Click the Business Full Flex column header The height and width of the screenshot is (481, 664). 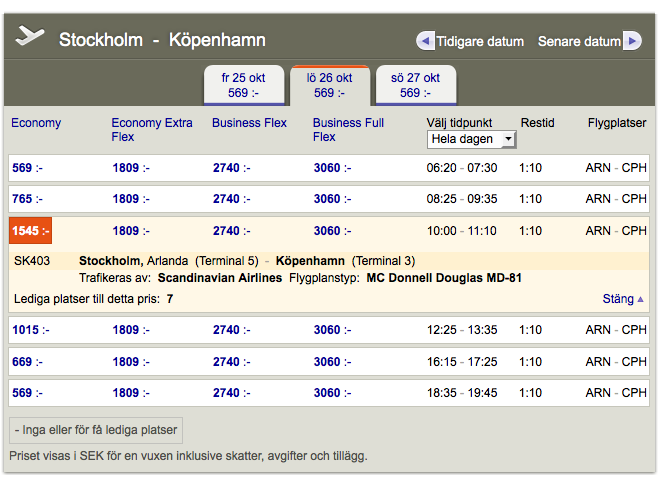click(x=348, y=129)
